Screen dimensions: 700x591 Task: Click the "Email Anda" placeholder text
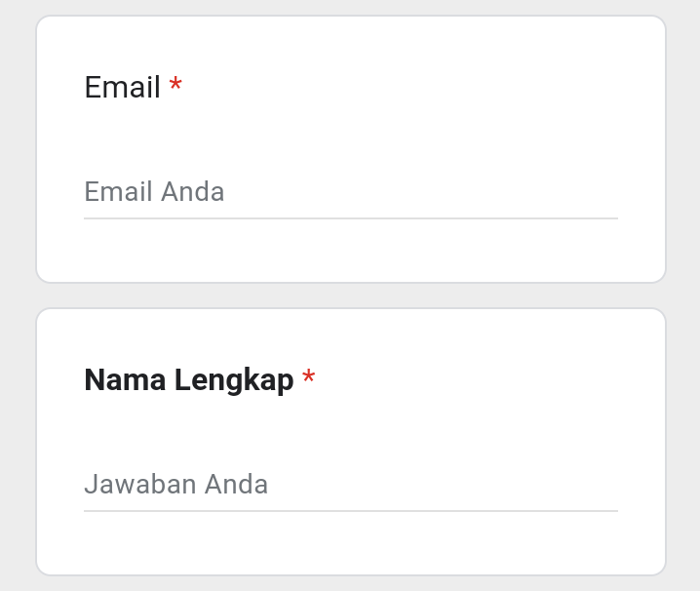pyautogui.click(x=154, y=191)
